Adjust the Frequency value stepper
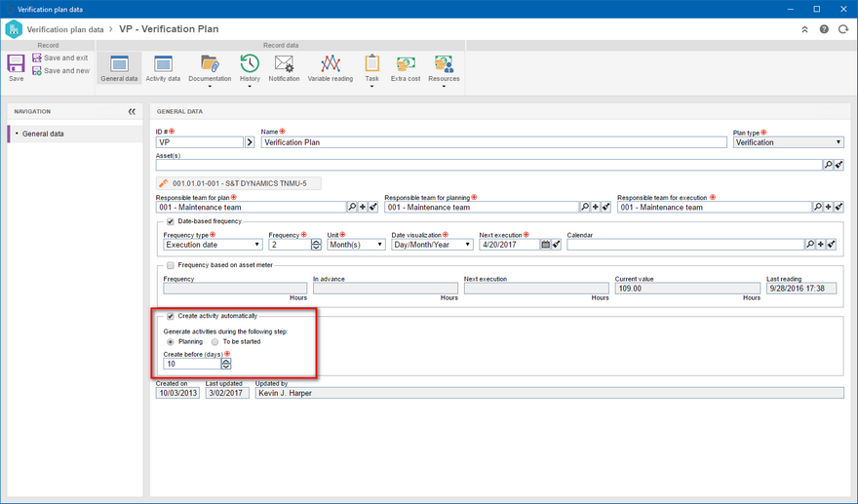The width and height of the screenshot is (858, 504). (x=316, y=245)
